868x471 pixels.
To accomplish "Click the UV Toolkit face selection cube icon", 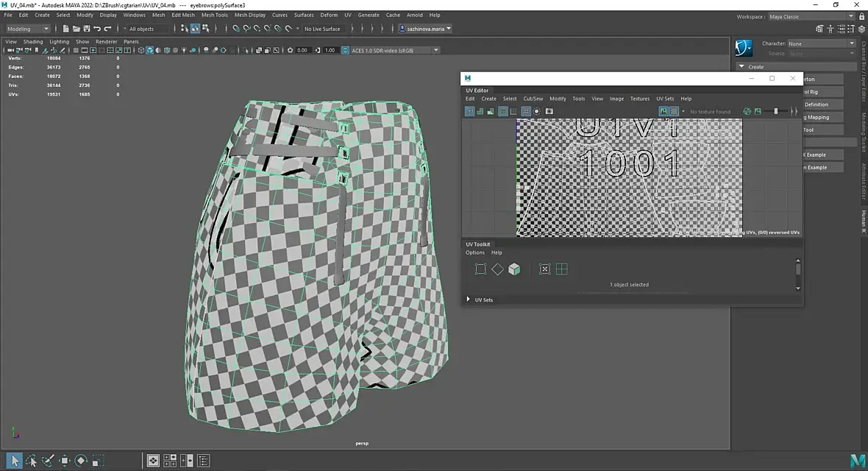I will point(514,269).
